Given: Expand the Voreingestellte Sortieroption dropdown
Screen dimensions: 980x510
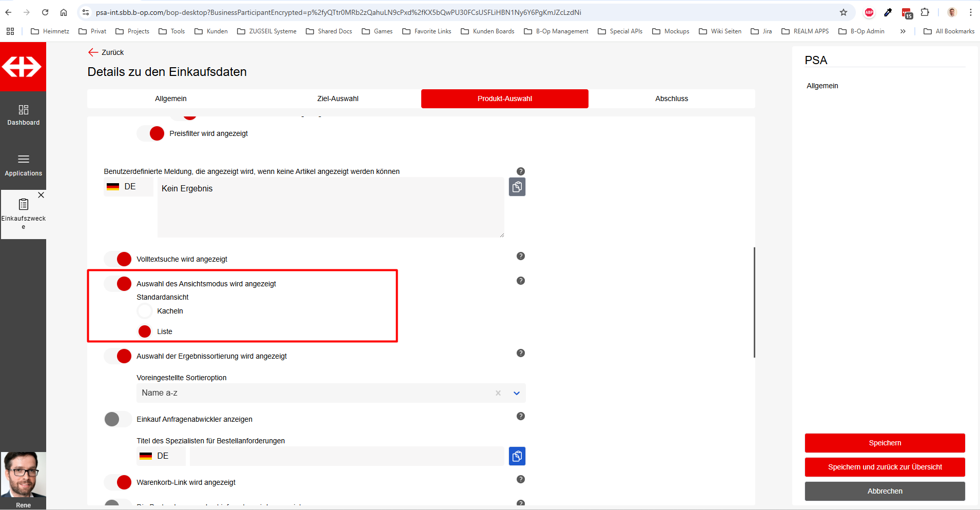Looking at the screenshot, I should click(x=516, y=393).
